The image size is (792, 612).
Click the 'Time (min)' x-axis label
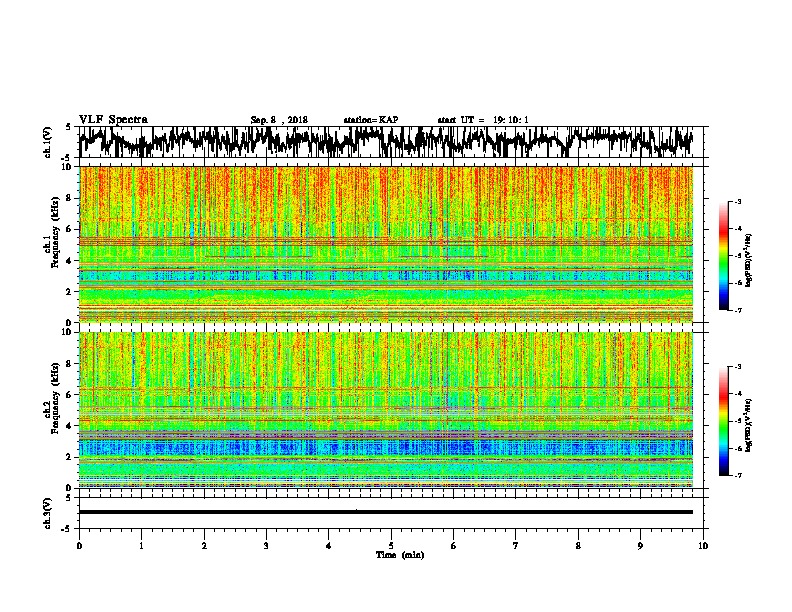400,555
